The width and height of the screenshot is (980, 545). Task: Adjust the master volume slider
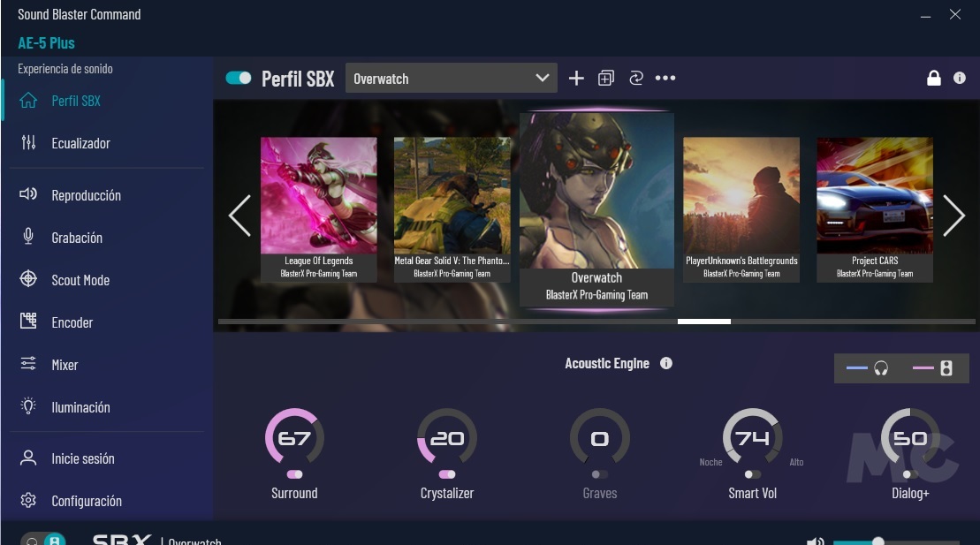click(877, 541)
